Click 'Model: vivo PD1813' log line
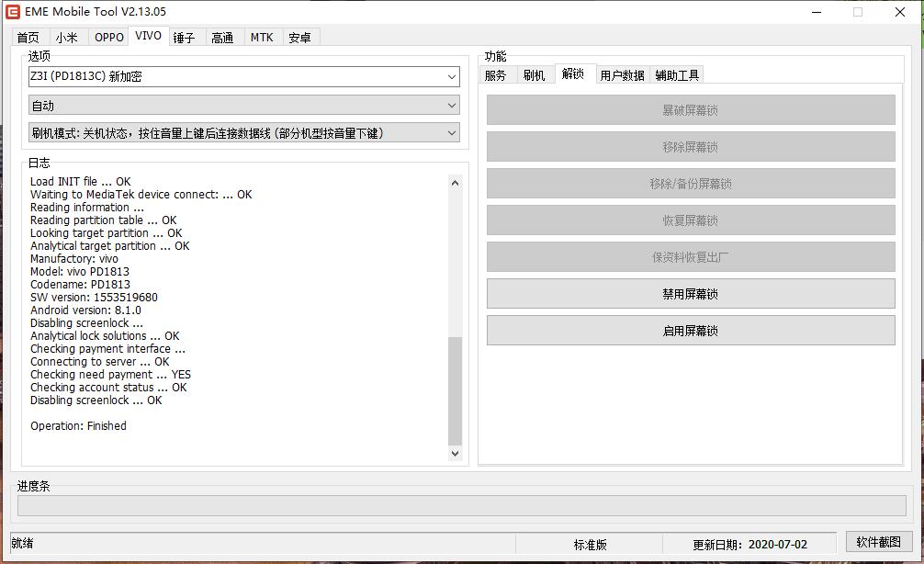Viewport: 924px width, 564px height. pyautogui.click(x=80, y=272)
